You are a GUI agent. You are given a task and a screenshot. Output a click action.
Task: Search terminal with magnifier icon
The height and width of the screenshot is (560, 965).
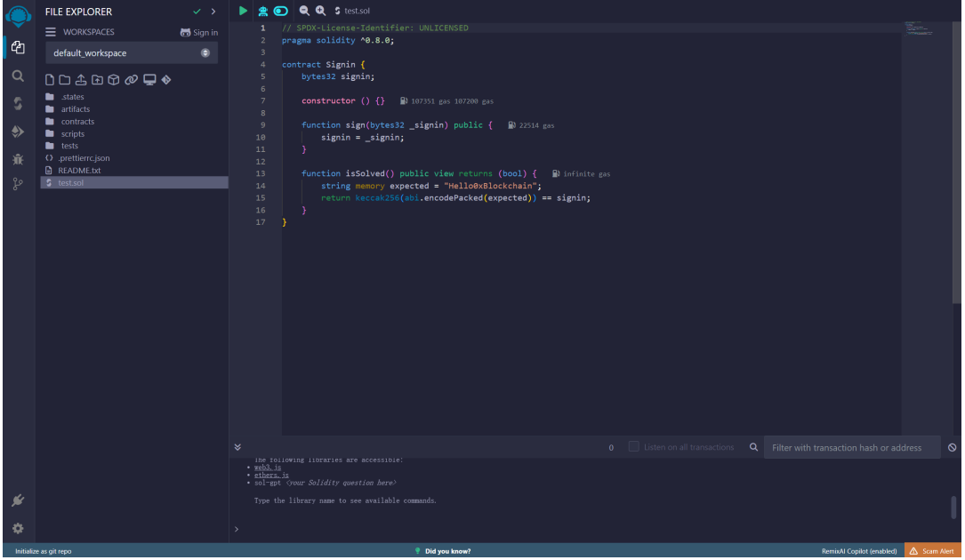(753, 447)
